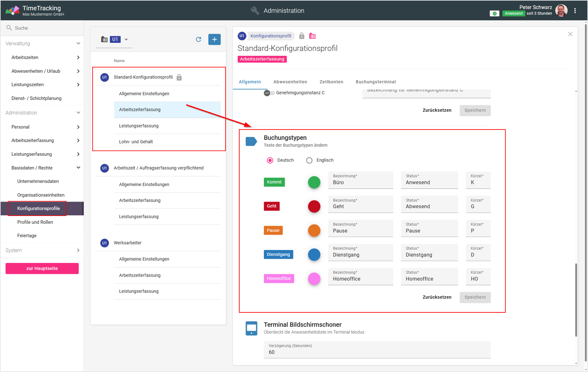Click the lock icon next to Konfigurationsprofil chip
The height and width of the screenshot is (372, 588).
(302, 36)
